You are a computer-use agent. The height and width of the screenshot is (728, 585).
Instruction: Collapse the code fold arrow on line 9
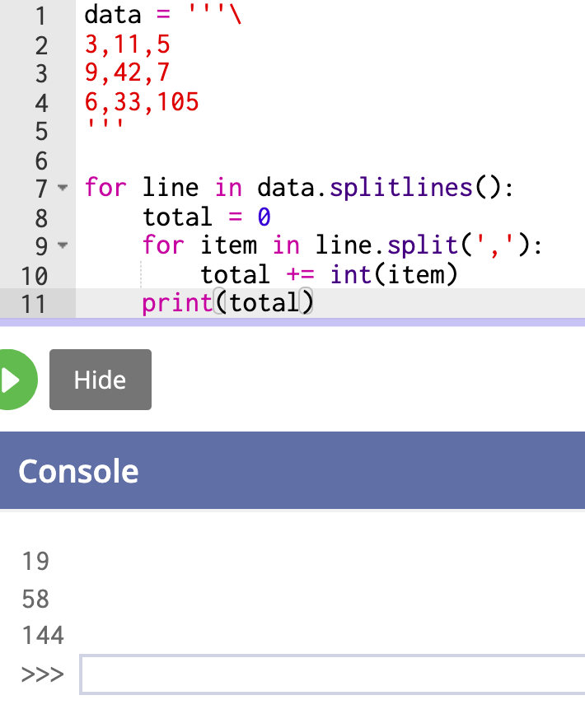coord(63,245)
